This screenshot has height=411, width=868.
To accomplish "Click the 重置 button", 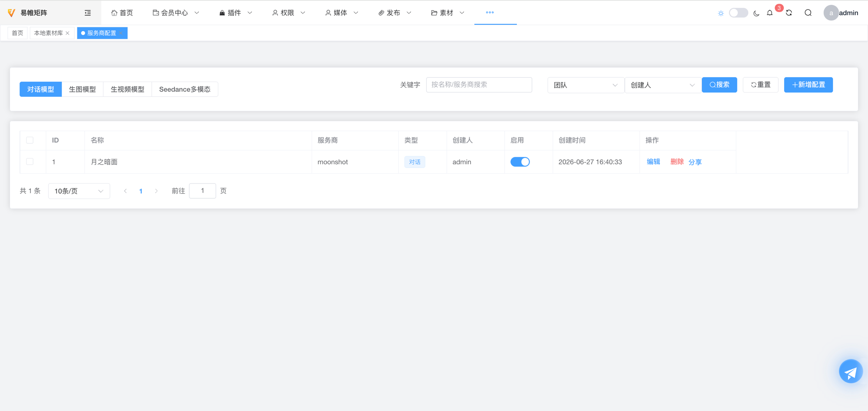I will coord(761,85).
